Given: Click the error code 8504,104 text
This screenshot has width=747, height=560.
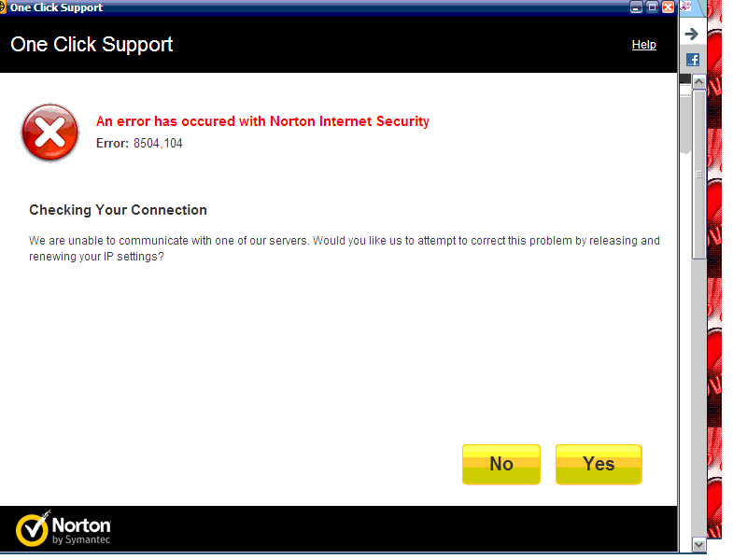Looking at the screenshot, I should 158,144.
